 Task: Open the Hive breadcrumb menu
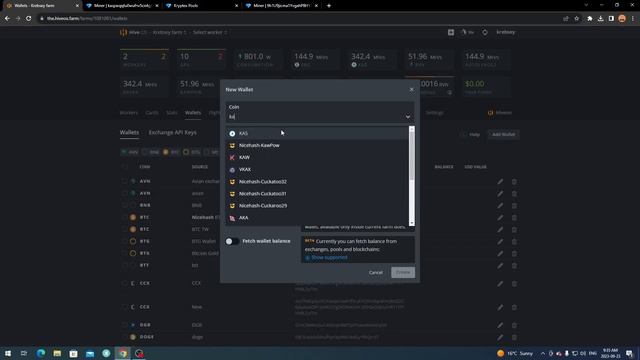(133, 32)
